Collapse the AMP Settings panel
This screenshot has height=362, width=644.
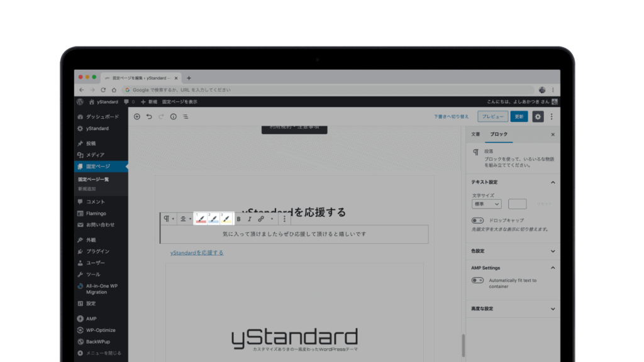tap(513, 268)
